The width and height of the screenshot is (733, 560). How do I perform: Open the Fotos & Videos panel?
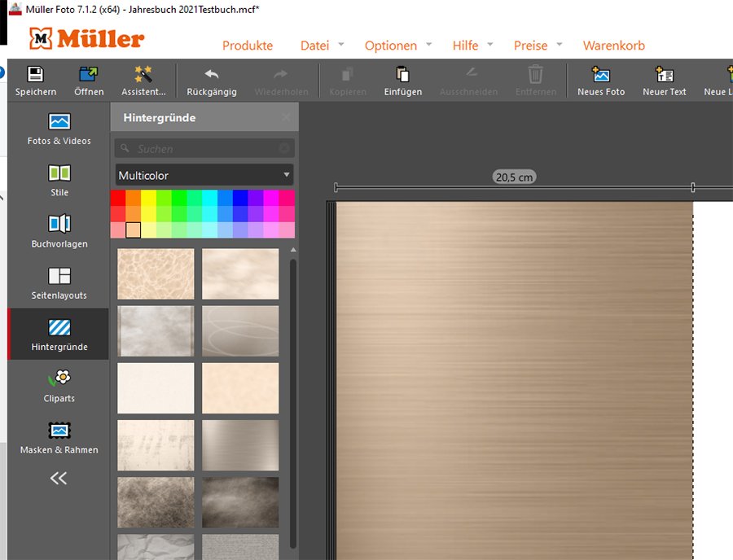(x=59, y=129)
